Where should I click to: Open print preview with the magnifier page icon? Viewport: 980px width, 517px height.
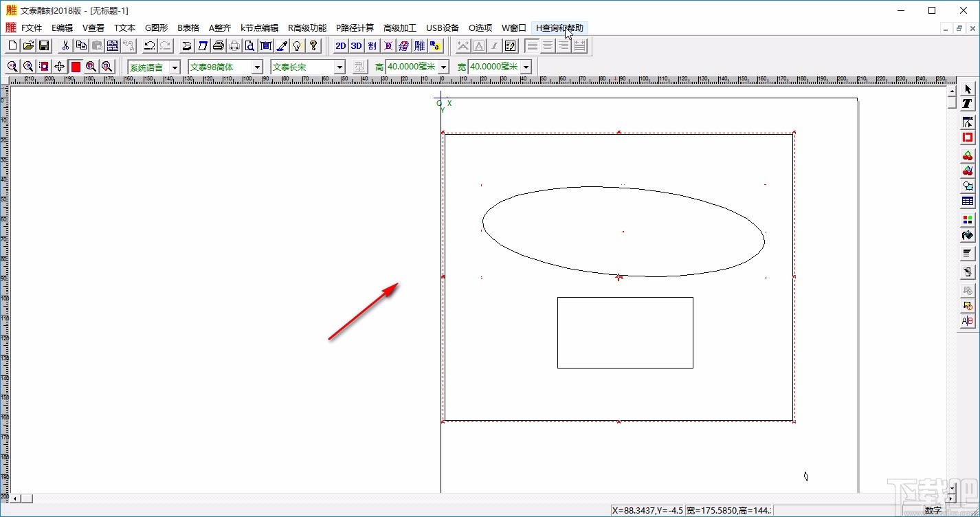(x=250, y=46)
